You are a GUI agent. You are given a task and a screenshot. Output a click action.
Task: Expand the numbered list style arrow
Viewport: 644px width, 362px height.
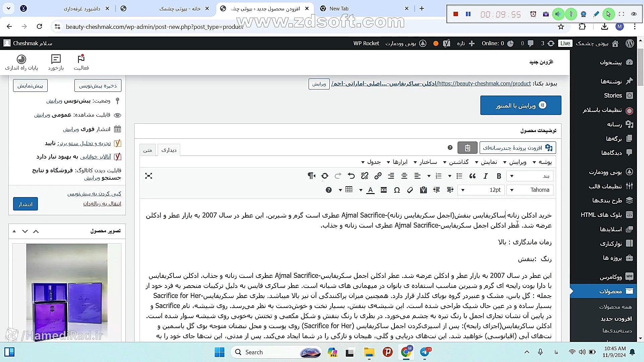click(429, 176)
